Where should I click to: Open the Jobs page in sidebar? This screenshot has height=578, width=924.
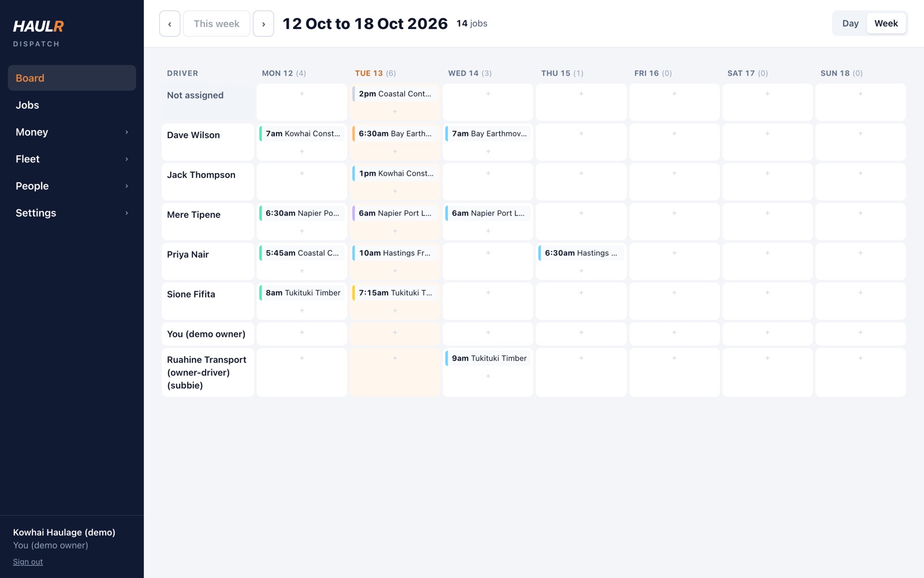pos(72,105)
